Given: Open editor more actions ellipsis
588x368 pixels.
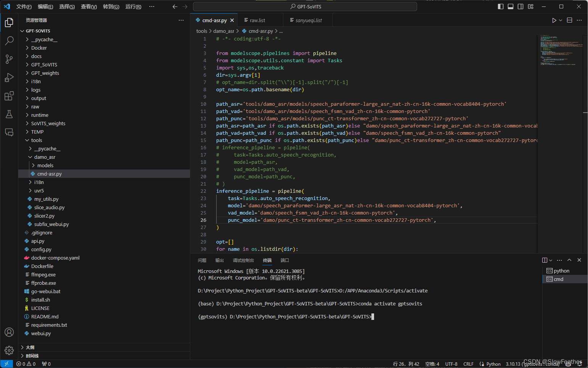Looking at the screenshot, I should (x=579, y=20).
